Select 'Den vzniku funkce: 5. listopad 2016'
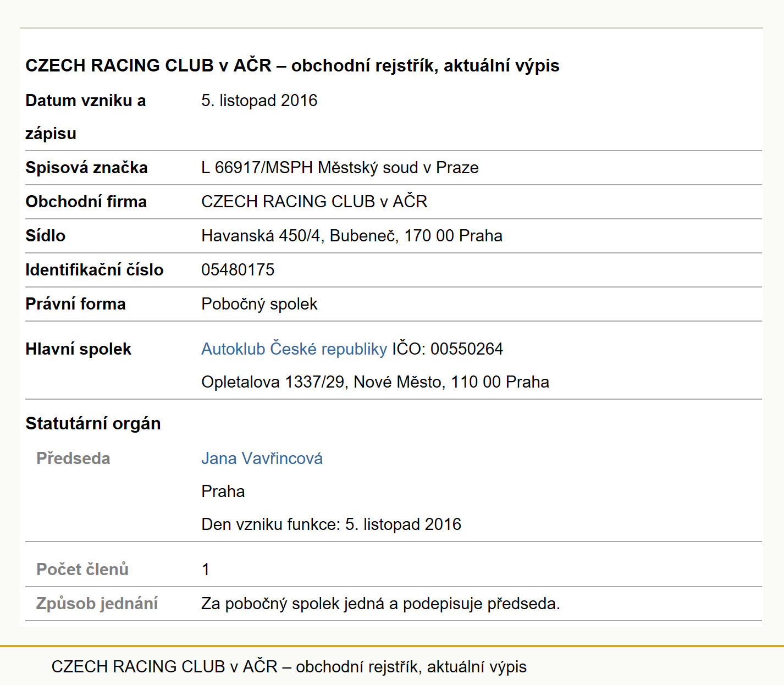 [x=332, y=524]
